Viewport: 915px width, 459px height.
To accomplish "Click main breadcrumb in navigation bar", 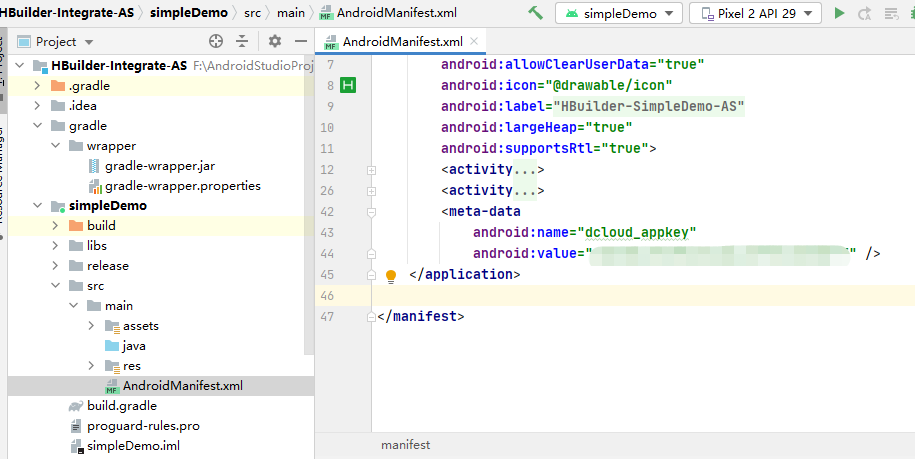I will [291, 13].
